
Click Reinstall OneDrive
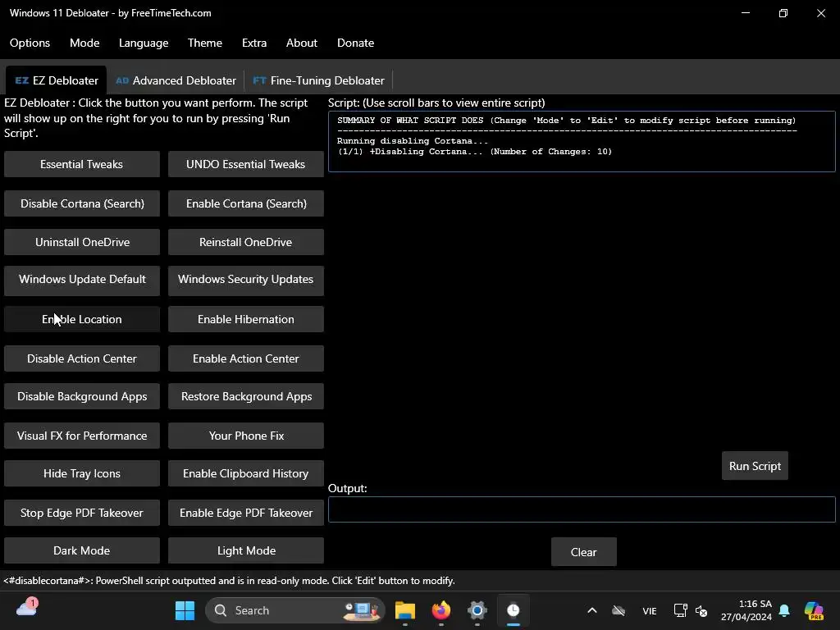[246, 242]
